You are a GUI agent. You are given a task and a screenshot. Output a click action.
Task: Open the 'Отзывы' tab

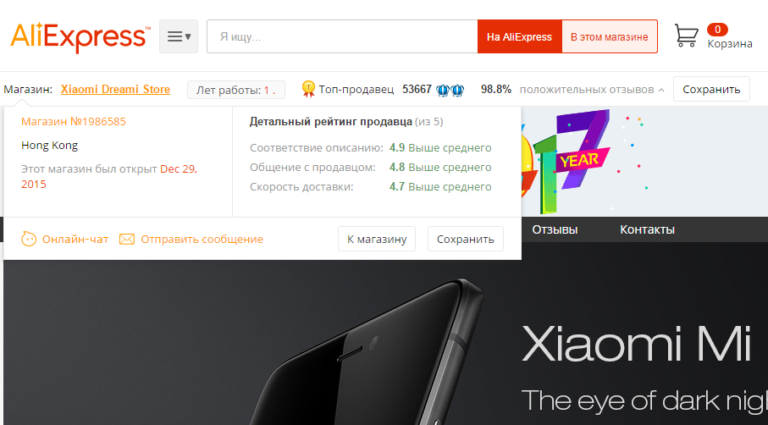point(555,230)
